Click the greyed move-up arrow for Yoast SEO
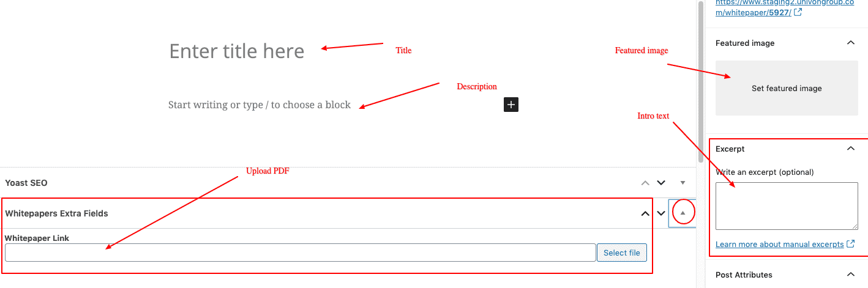This screenshot has width=868, height=288. [645, 183]
